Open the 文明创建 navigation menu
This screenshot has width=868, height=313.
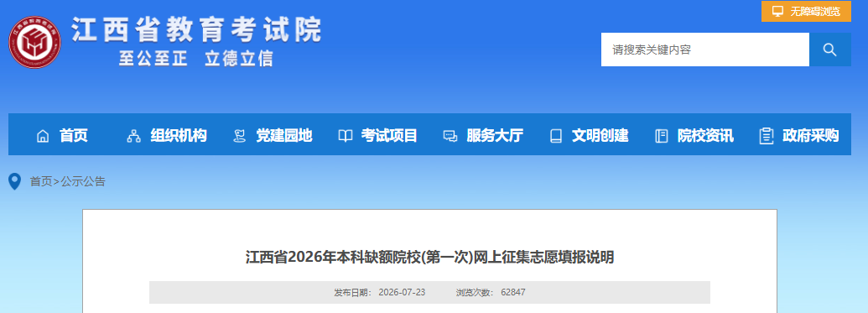click(x=600, y=135)
